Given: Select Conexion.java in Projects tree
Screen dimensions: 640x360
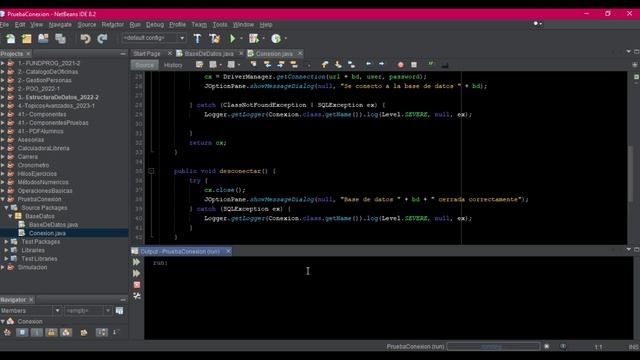Looking at the screenshot, I should tap(47, 233).
